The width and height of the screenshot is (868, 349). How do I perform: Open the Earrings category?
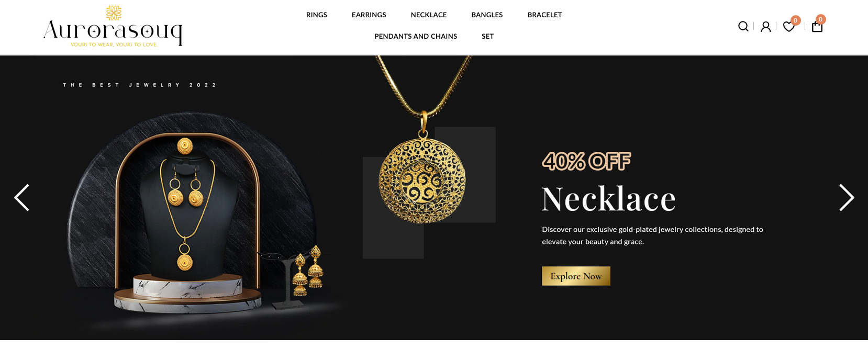(369, 15)
